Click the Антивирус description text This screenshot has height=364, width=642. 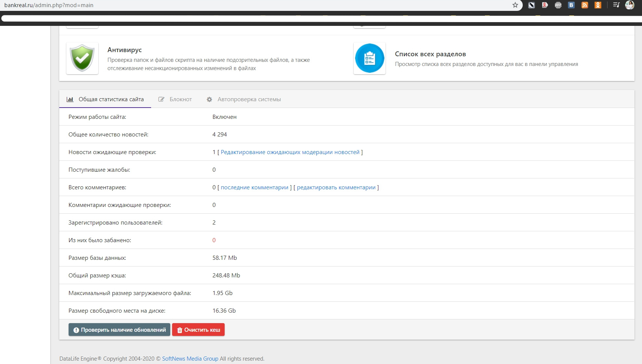coord(208,64)
